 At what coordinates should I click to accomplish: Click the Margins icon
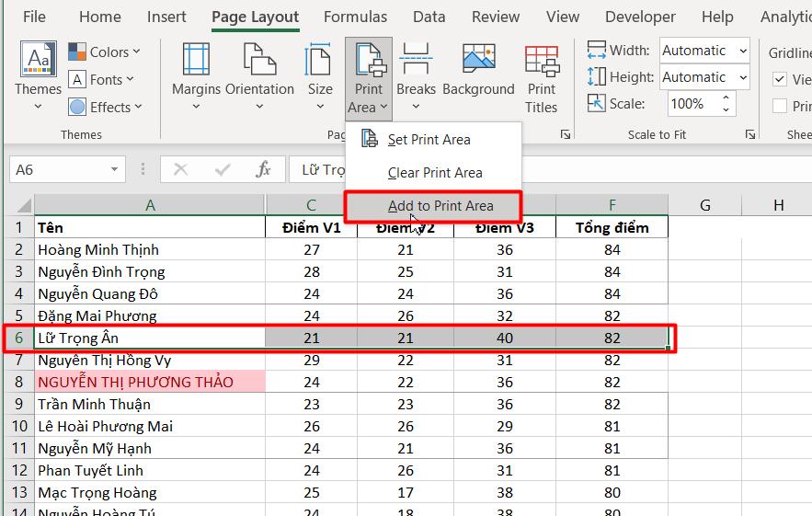tap(196, 61)
